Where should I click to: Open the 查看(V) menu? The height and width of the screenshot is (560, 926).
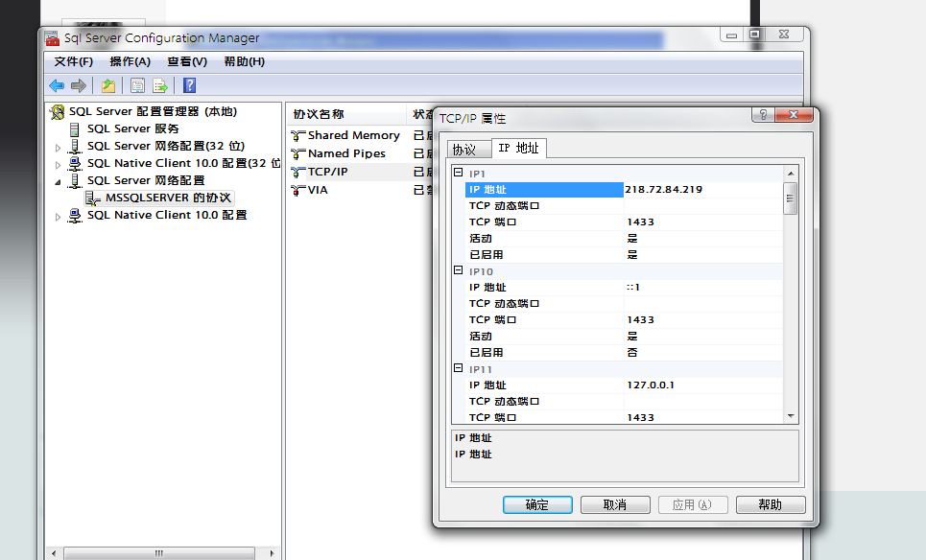187,61
